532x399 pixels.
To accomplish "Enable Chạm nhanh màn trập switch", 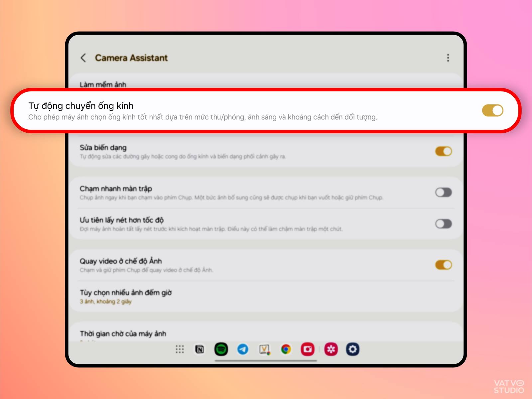I will point(444,192).
